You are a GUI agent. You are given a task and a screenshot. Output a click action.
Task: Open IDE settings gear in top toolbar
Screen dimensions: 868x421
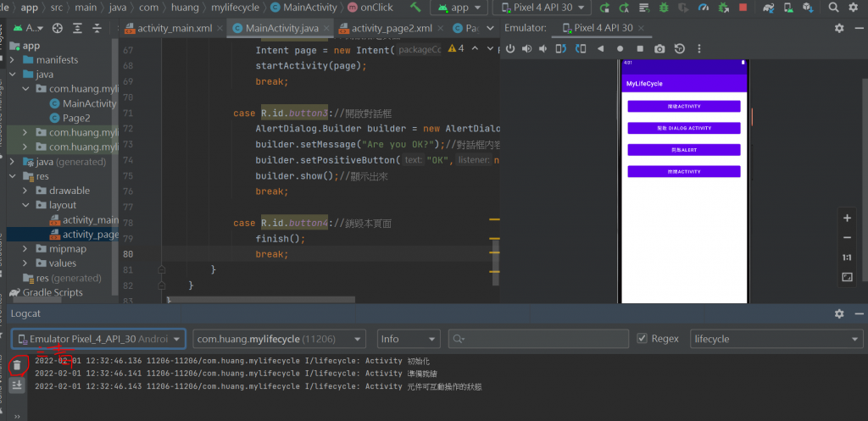[853, 8]
